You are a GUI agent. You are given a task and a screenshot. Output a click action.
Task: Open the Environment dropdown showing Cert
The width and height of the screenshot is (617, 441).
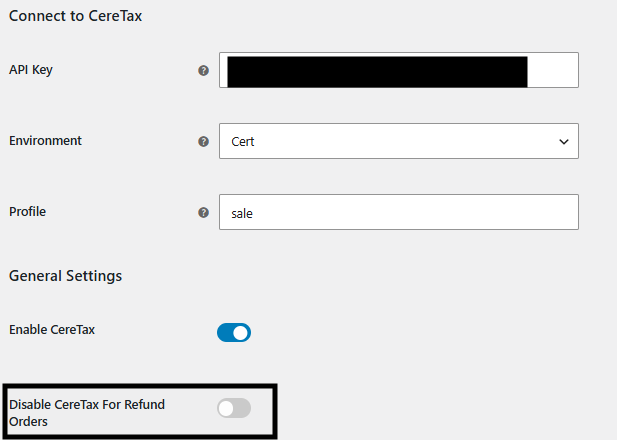click(399, 141)
